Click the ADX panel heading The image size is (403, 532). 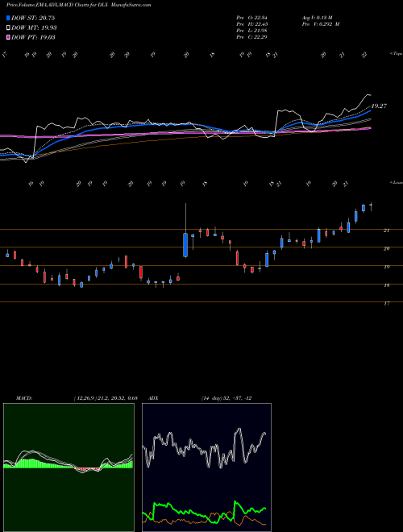point(153,398)
